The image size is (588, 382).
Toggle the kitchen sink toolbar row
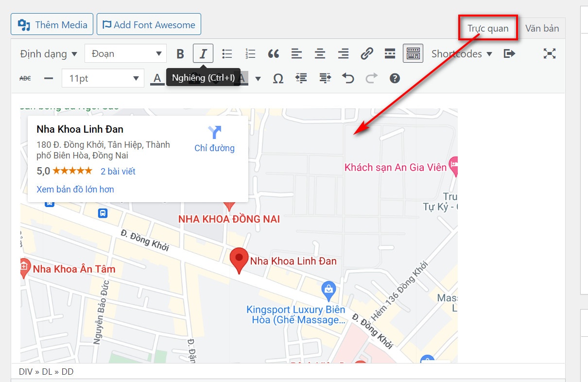pyautogui.click(x=413, y=53)
